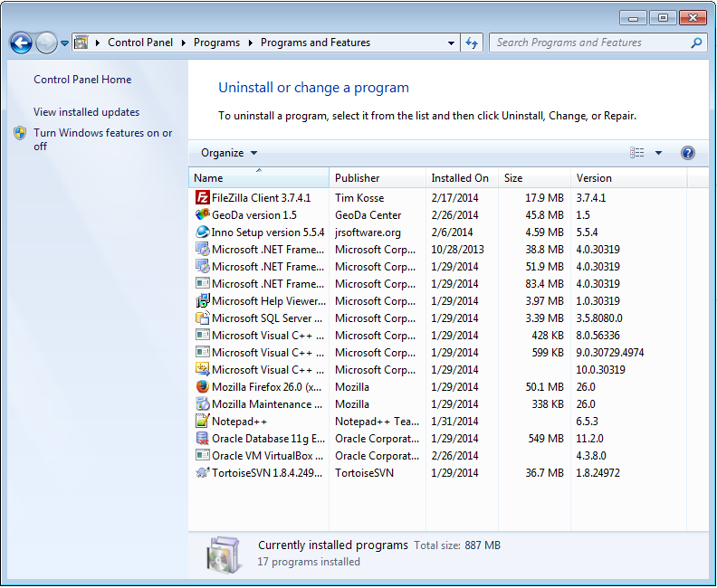
Task: Click the Notepad++ program icon
Action: pos(202,422)
